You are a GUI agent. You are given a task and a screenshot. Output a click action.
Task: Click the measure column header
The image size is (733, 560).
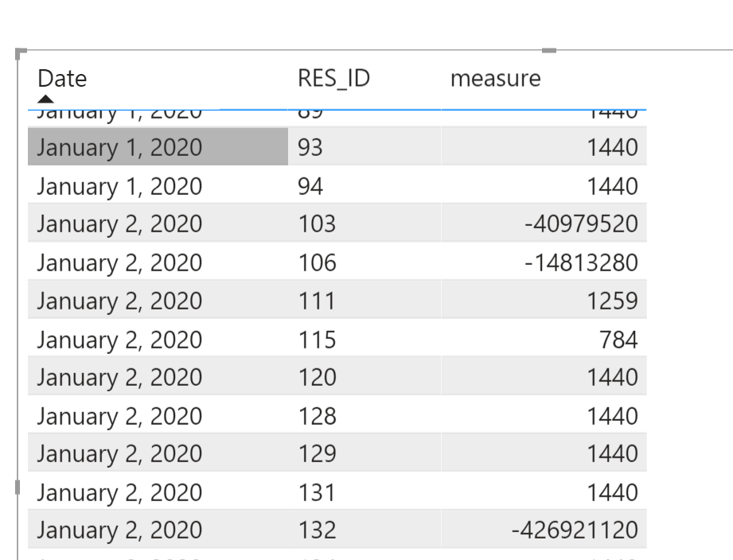pos(496,79)
